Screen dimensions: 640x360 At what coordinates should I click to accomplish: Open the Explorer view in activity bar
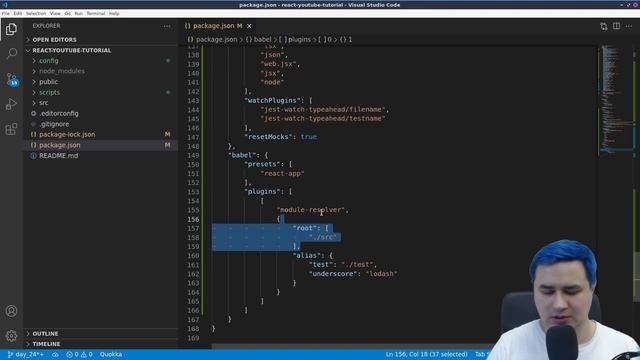tap(11, 29)
